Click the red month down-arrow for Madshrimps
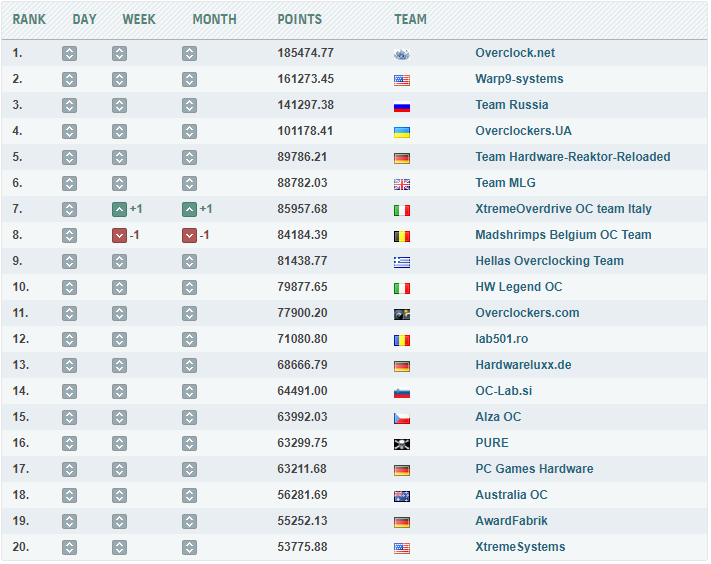This screenshot has height=564, width=711. tap(189, 235)
